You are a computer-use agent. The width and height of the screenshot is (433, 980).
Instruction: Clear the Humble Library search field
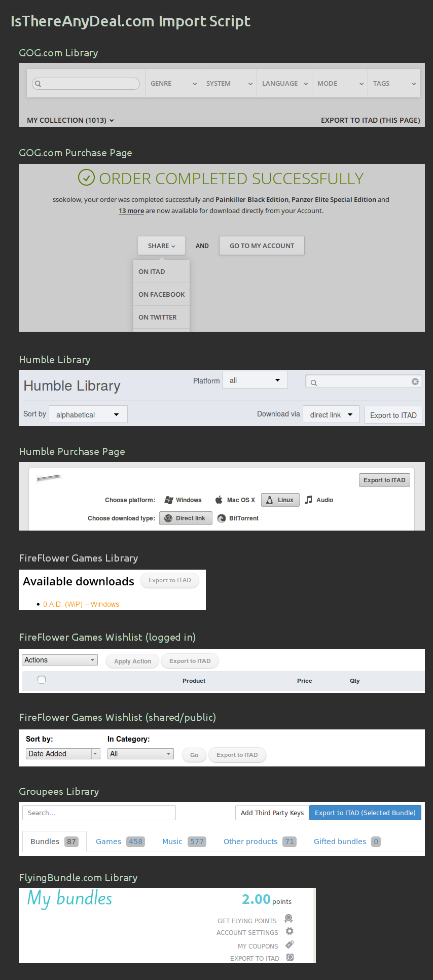[415, 381]
